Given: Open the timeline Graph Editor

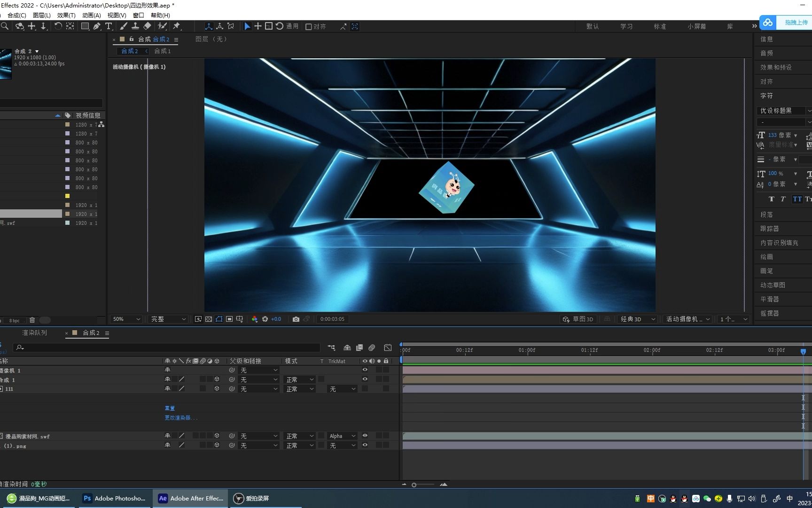Looking at the screenshot, I should point(388,348).
